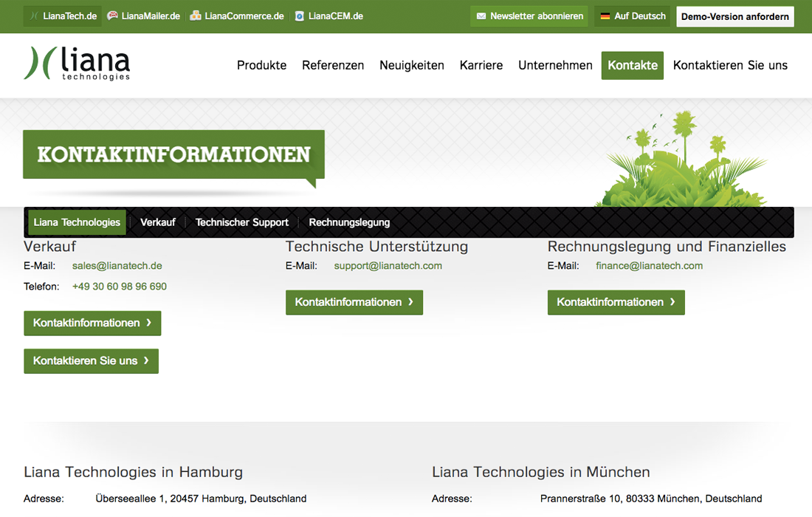Viewport: 812px width, 517px height.
Task: Visit LianaCommerce.de
Action: 237,16
